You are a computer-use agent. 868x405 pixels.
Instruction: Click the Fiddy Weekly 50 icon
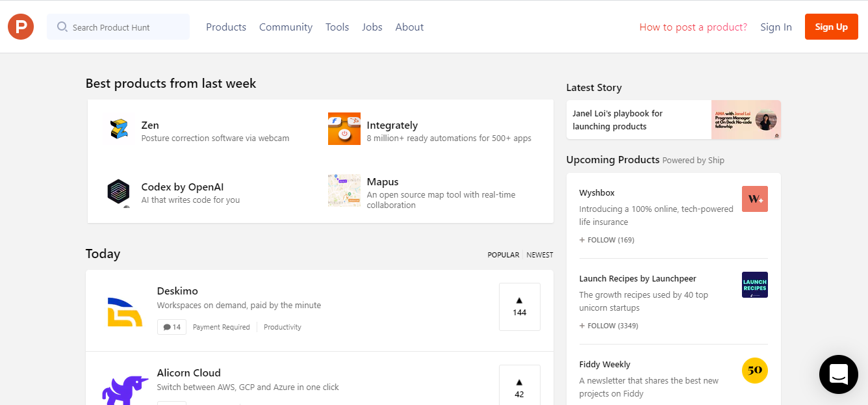tap(755, 371)
